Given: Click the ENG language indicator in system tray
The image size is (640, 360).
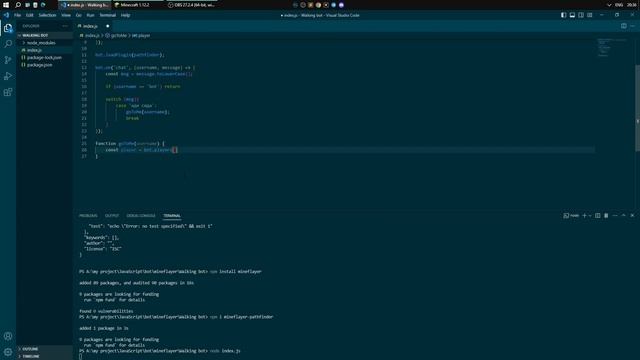Looking at the screenshot, I should coord(619,5).
